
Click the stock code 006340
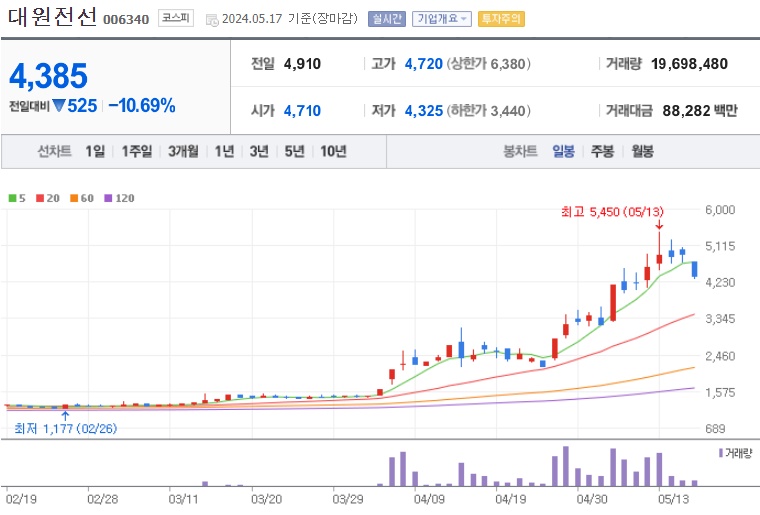[x=126, y=19]
